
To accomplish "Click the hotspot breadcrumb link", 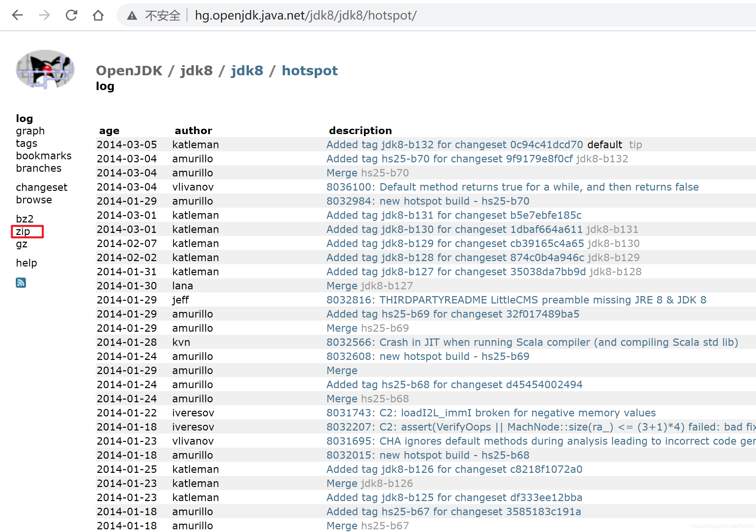I will coord(310,71).
